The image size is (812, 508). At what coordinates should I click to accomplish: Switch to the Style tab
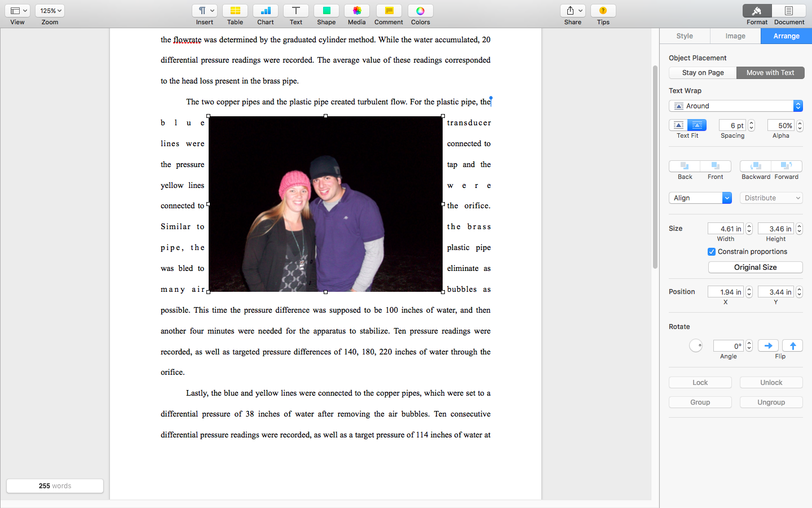(x=685, y=36)
